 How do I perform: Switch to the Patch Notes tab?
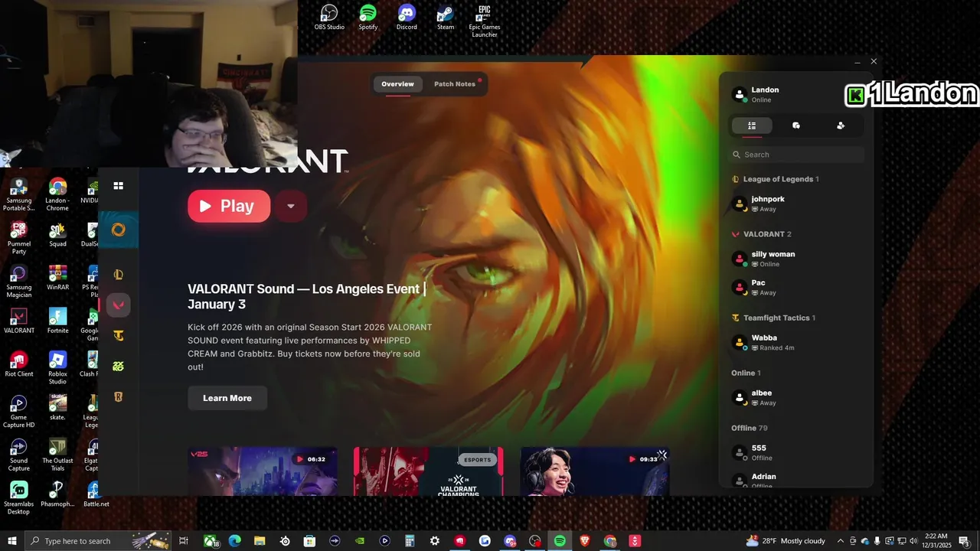[455, 84]
